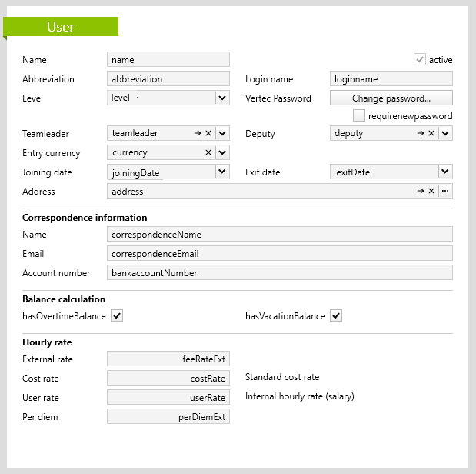Screen dimensions: 476x474
Task: Uncheck hasVacationBalance checkbox
Action: point(336,315)
